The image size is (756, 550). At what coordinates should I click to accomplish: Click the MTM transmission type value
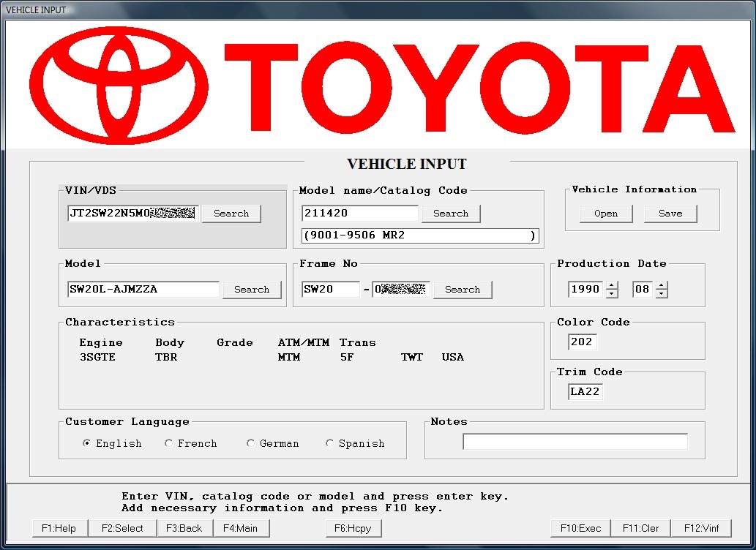pyautogui.click(x=289, y=357)
